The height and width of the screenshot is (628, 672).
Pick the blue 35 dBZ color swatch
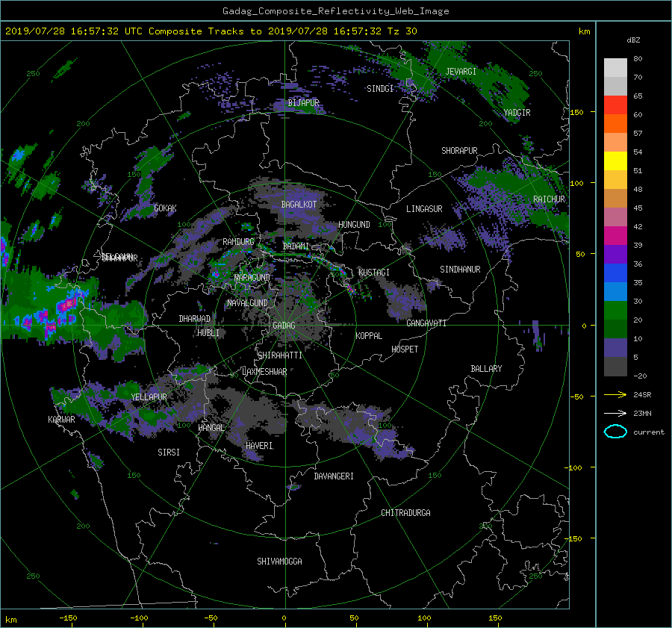(615, 273)
